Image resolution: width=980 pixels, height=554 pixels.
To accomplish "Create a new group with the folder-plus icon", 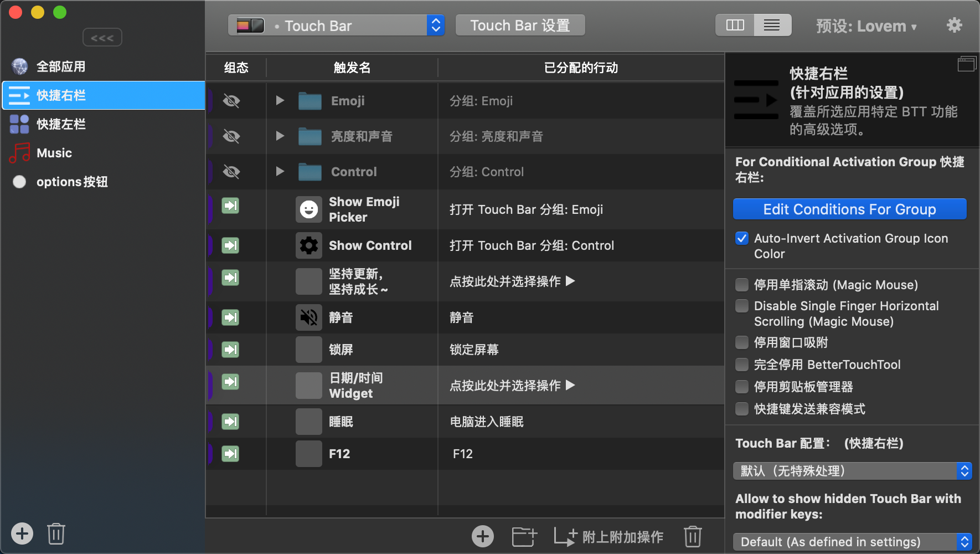I will point(524,536).
